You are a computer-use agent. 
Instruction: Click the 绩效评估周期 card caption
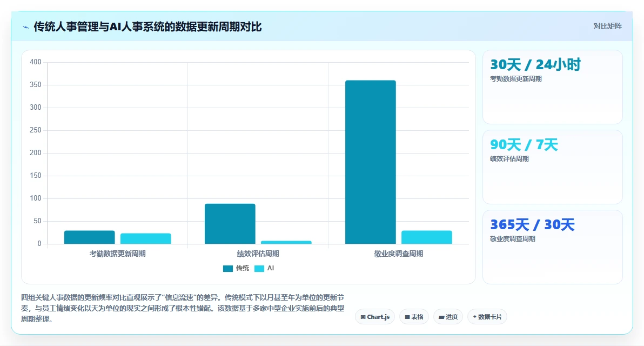[509, 159]
